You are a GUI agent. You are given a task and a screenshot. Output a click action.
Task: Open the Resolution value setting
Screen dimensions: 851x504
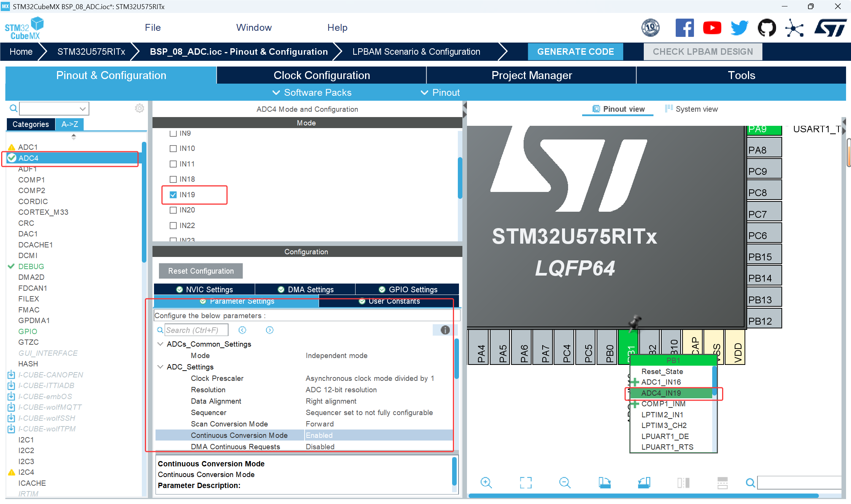click(341, 390)
